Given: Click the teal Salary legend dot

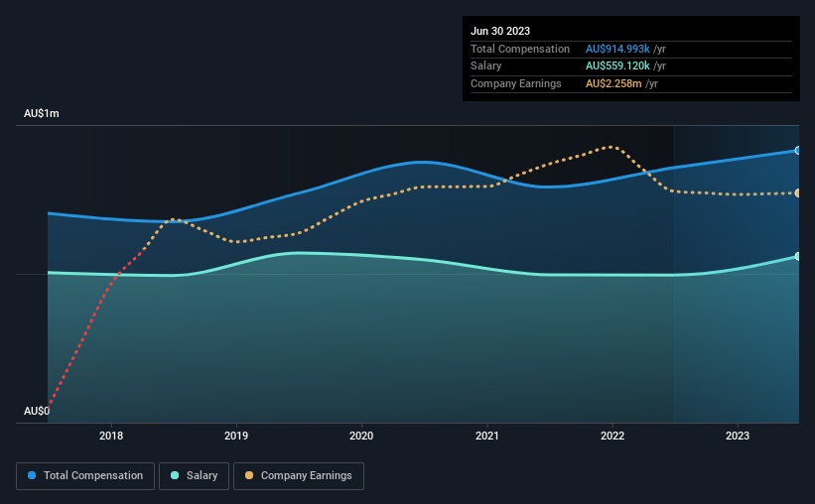Looking at the screenshot, I should click(x=175, y=475).
